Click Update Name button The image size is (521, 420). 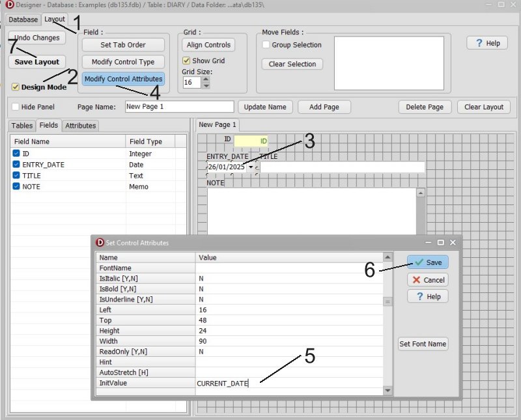(x=265, y=107)
